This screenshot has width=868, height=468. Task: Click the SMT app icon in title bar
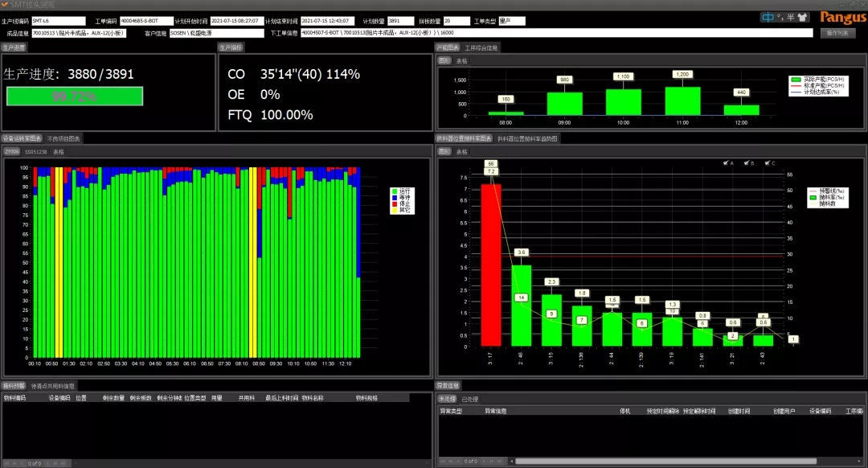(x=5, y=5)
